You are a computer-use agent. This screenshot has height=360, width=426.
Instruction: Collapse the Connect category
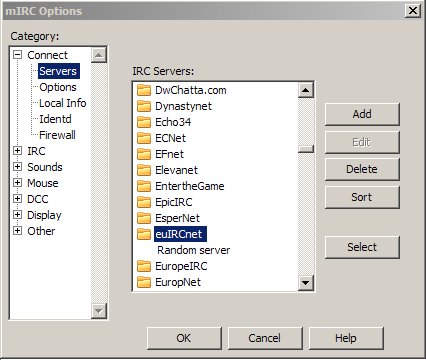click(17, 55)
